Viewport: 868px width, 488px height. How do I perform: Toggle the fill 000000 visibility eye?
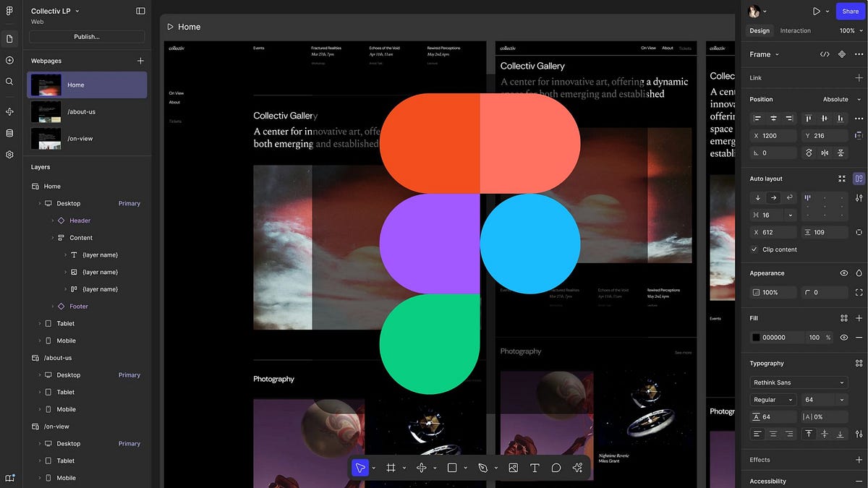coord(843,338)
